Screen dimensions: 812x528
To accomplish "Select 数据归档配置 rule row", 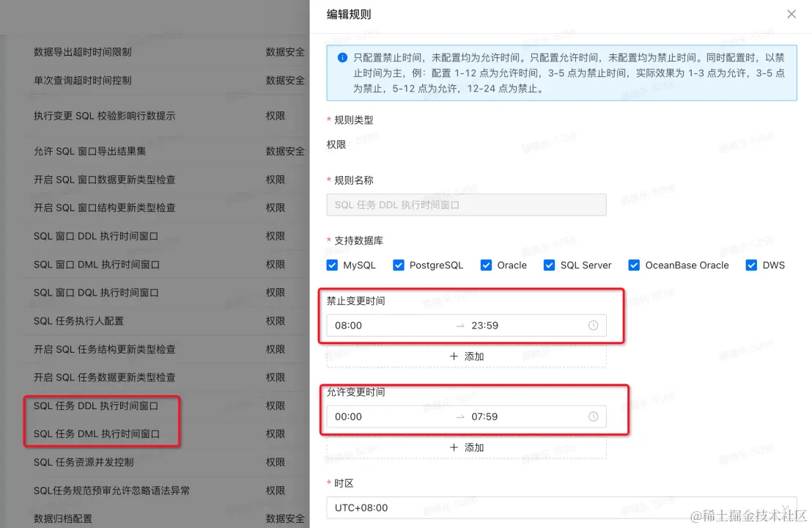I will point(166,518).
